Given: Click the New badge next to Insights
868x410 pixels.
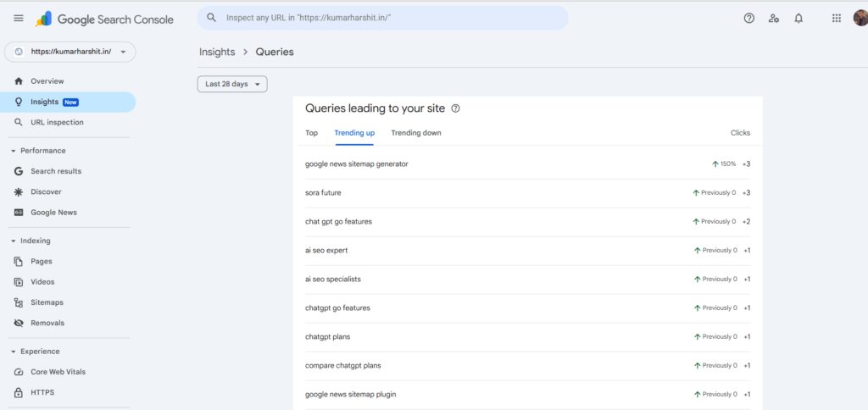Looking at the screenshot, I should click(x=70, y=102).
